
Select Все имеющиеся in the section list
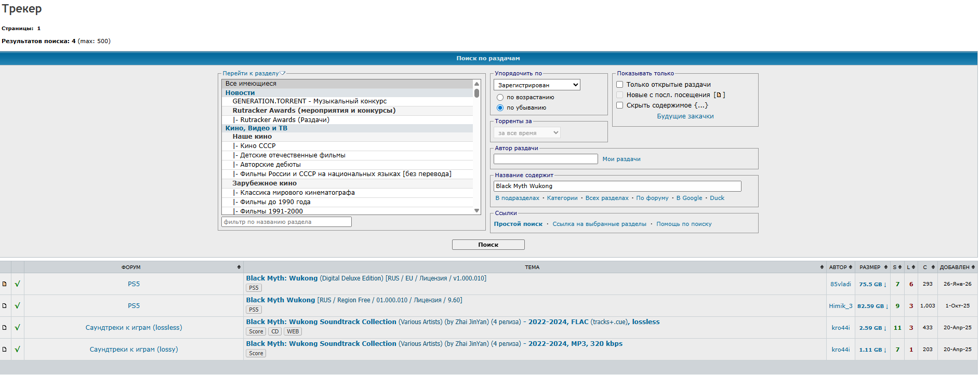347,84
